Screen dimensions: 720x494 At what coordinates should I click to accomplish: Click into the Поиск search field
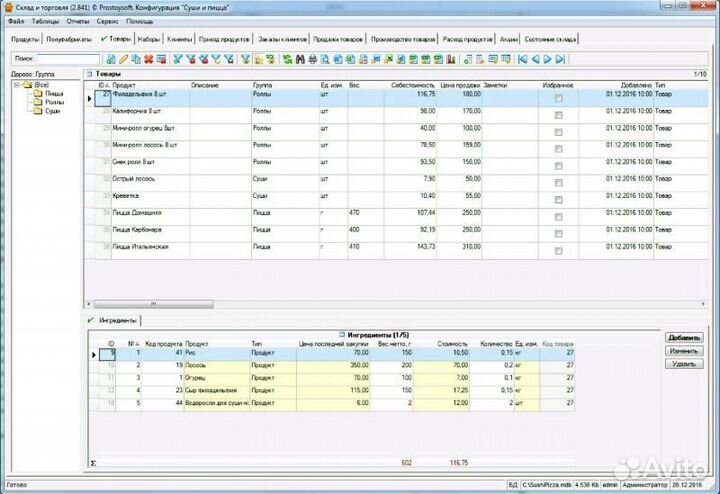click(x=68, y=60)
